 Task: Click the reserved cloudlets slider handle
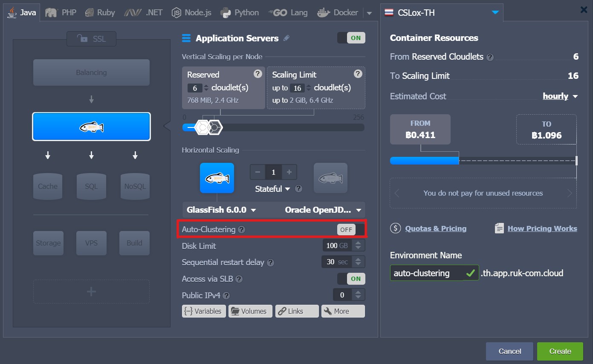(202, 127)
